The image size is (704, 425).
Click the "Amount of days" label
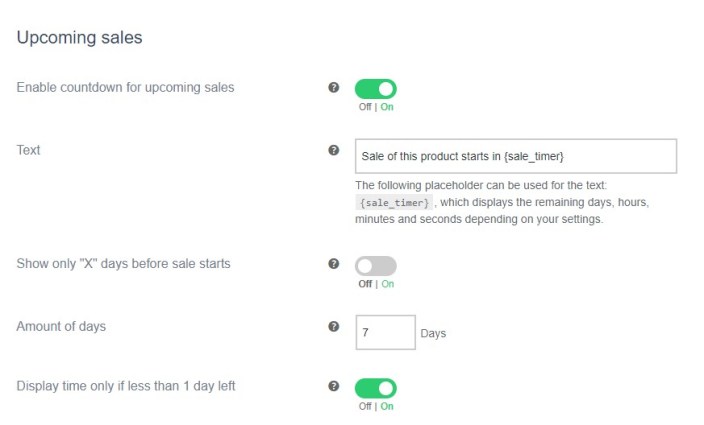point(62,326)
